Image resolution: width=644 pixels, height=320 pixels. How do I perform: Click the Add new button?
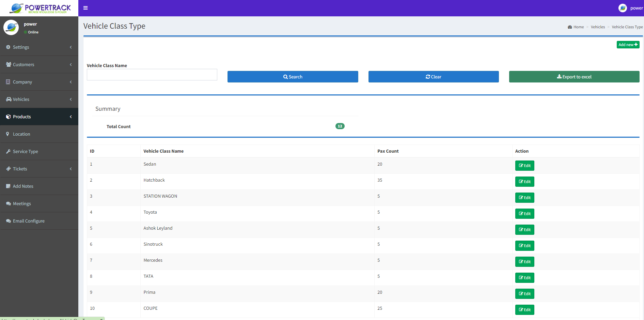pyautogui.click(x=628, y=45)
